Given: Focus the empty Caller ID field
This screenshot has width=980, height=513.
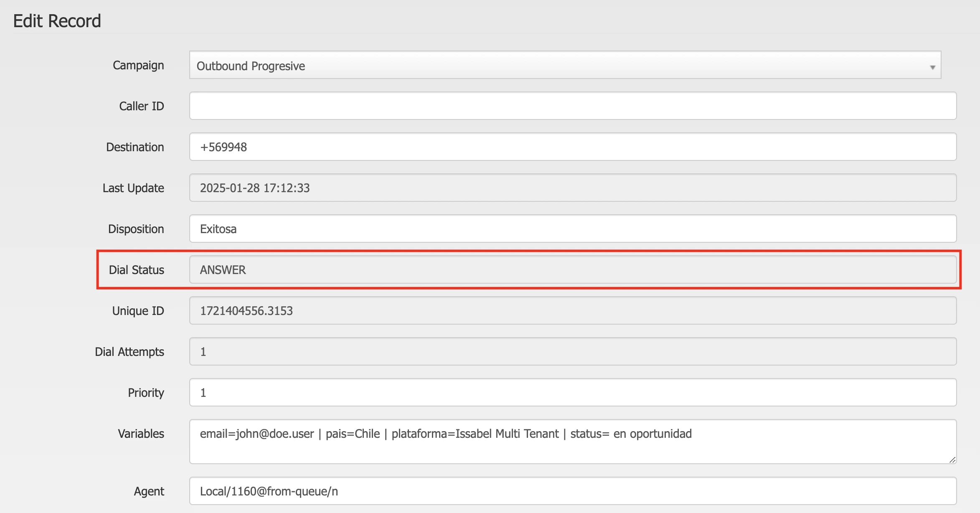Looking at the screenshot, I should 572,106.
